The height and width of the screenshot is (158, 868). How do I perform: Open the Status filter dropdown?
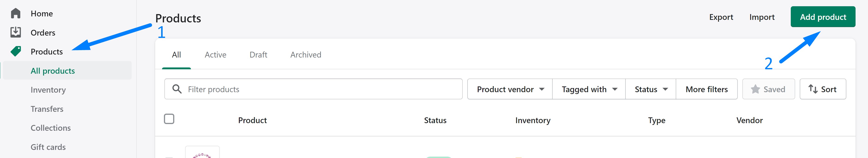[650, 89]
